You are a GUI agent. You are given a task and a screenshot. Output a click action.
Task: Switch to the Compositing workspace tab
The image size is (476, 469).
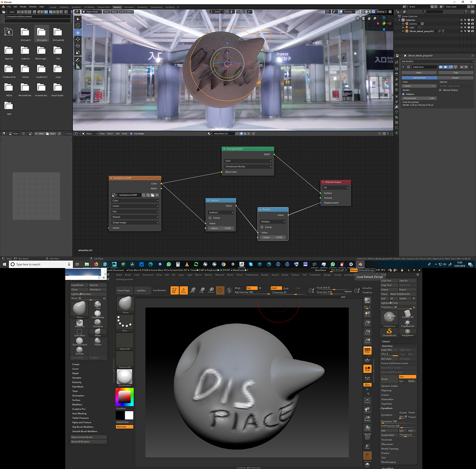[156, 7]
